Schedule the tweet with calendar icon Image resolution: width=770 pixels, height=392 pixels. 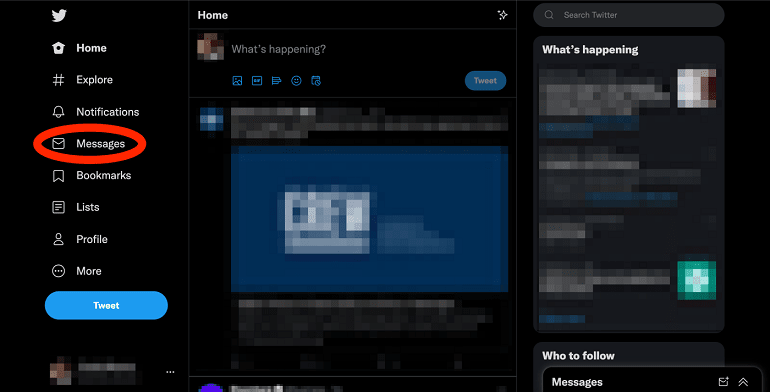(316, 81)
